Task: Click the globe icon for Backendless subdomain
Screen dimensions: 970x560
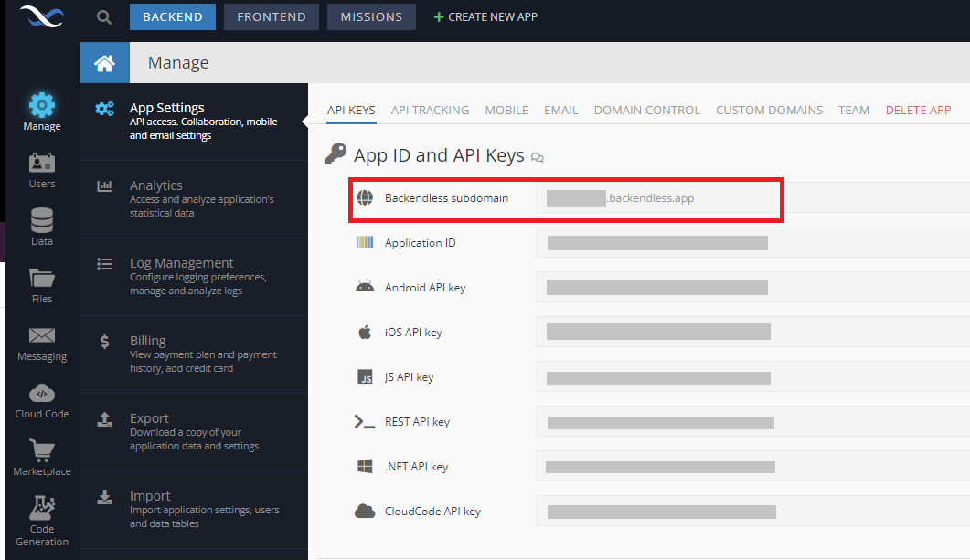Action: tap(365, 198)
